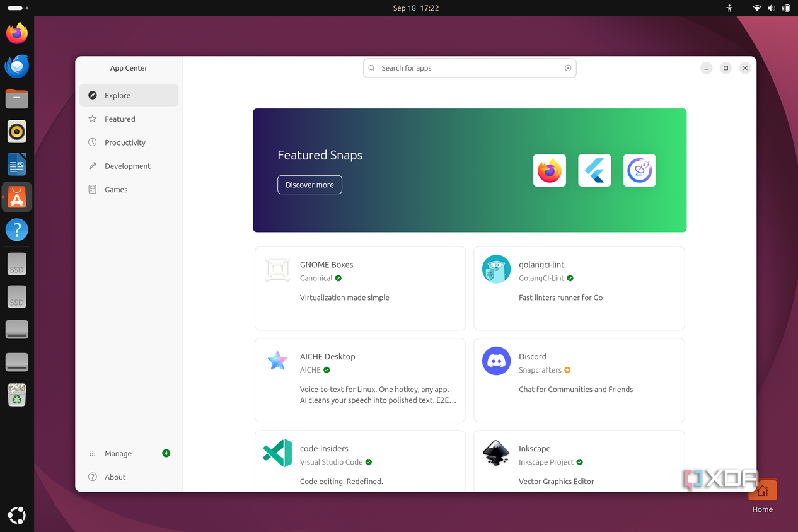The width and height of the screenshot is (798, 532).
Task: Open the Discord app title
Action: point(533,357)
